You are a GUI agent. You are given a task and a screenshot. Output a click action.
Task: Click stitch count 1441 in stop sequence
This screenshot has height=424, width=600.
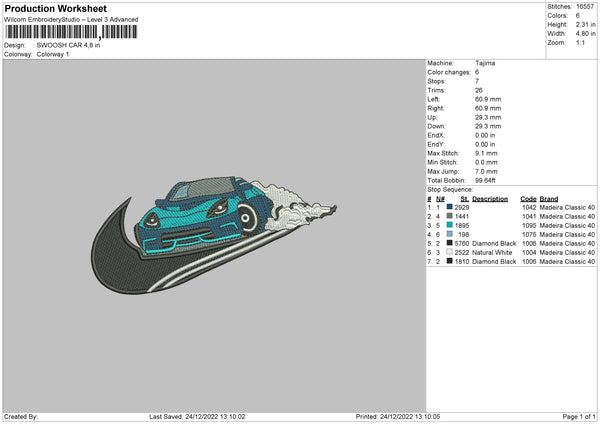pos(462,217)
